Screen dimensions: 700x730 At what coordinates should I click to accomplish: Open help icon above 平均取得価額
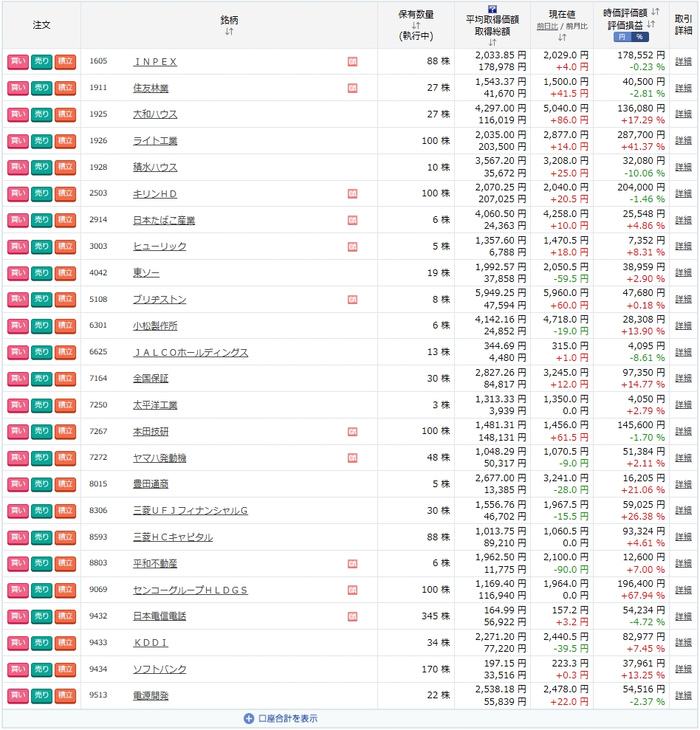click(x=493, y=9)
